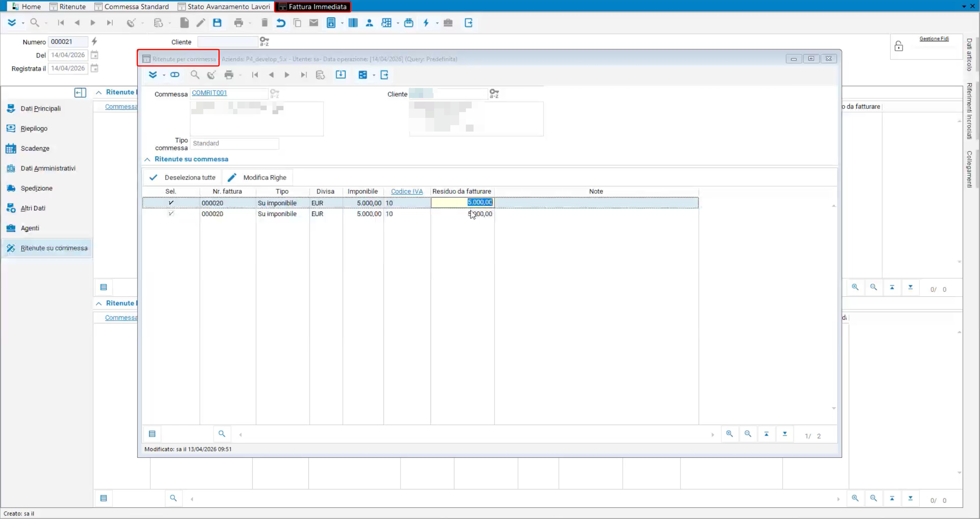Click the save disk icon in the main toolbar

point(217,23)
